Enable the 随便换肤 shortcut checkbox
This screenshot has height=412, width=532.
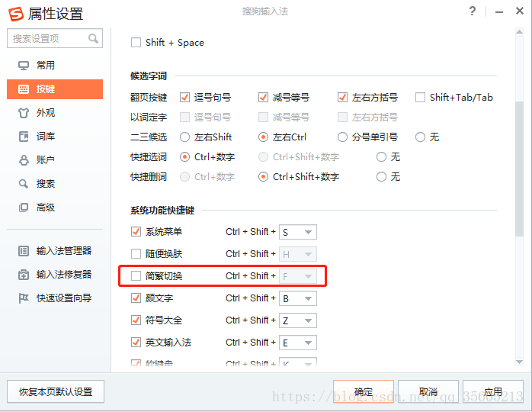136,254
